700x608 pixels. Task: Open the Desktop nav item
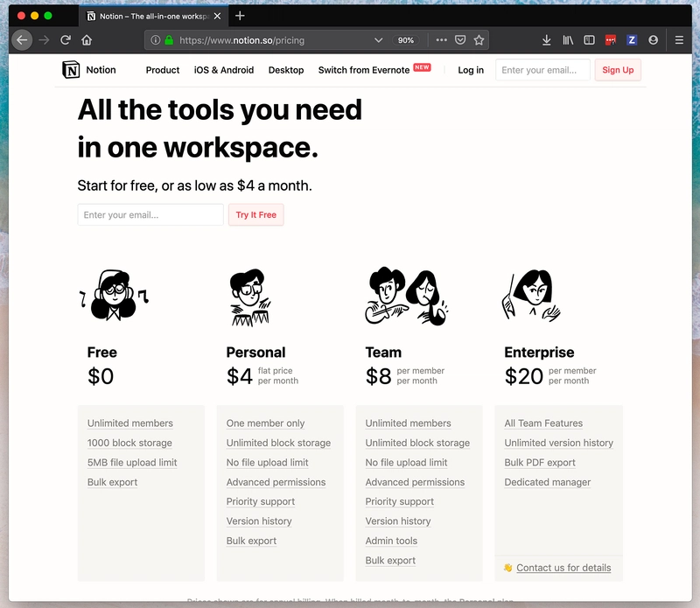click(286, 70)
